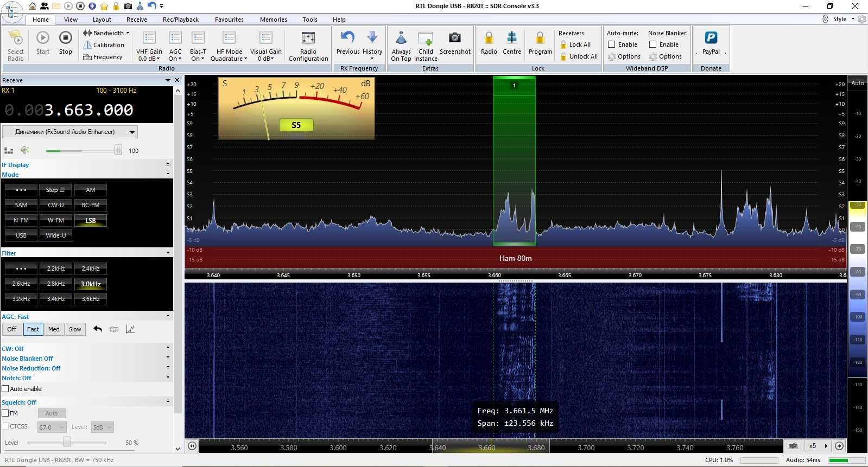Open Radio Configuration
This screenshot has width=868, height=467.
pyautogui.click(x=308, y=46)
